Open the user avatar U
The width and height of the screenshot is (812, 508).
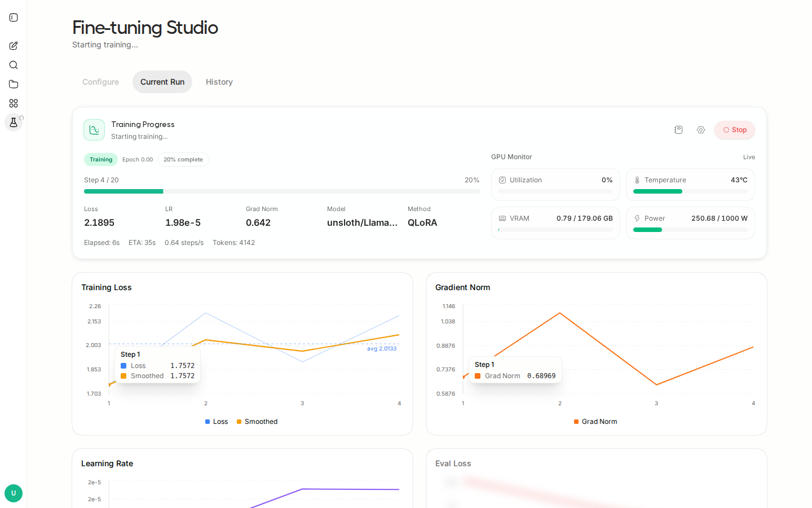(14, 493)
